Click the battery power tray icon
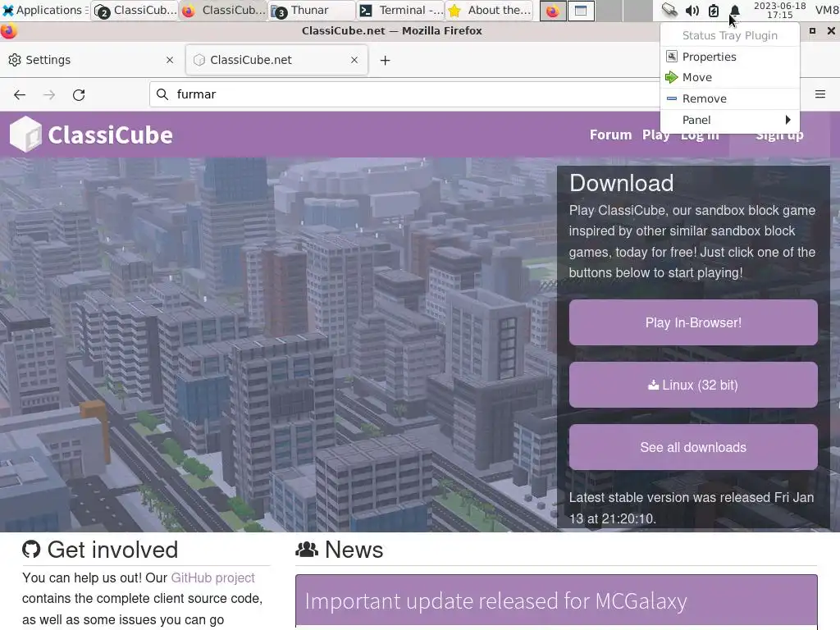The image size is (840, 630). pos(714,10)
